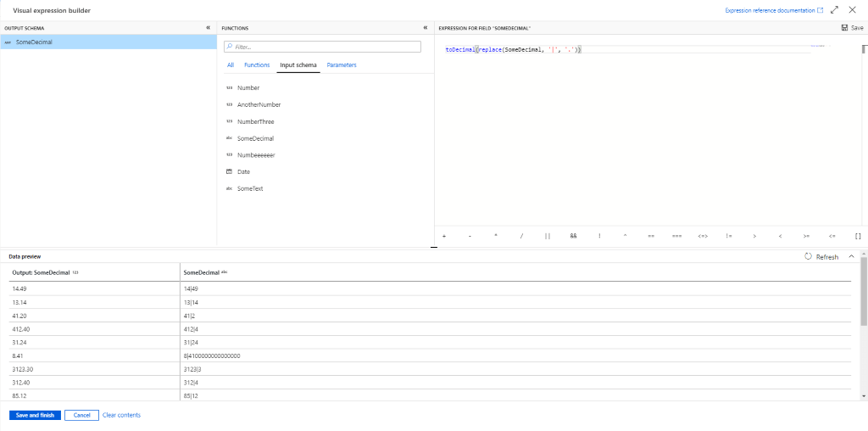
Task: Select the input cell 8|4100000000000000
Action: point(516,355)
